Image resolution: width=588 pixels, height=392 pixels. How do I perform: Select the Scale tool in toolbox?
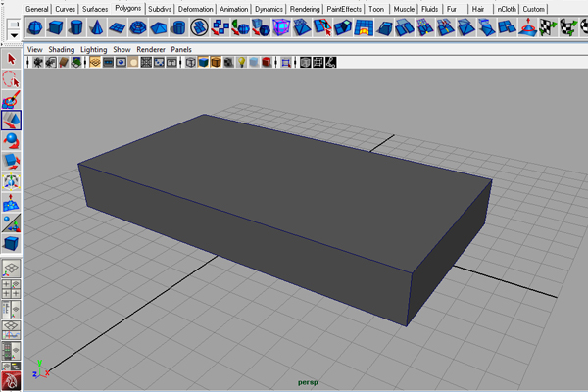[12, 162]
